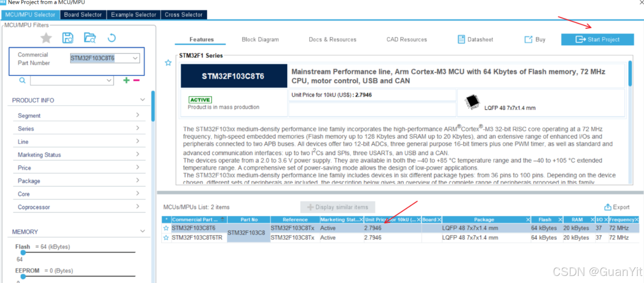Expand the Line filter
Image resolution: width=644 pixels, height=283 pixels.
(138, 141)
